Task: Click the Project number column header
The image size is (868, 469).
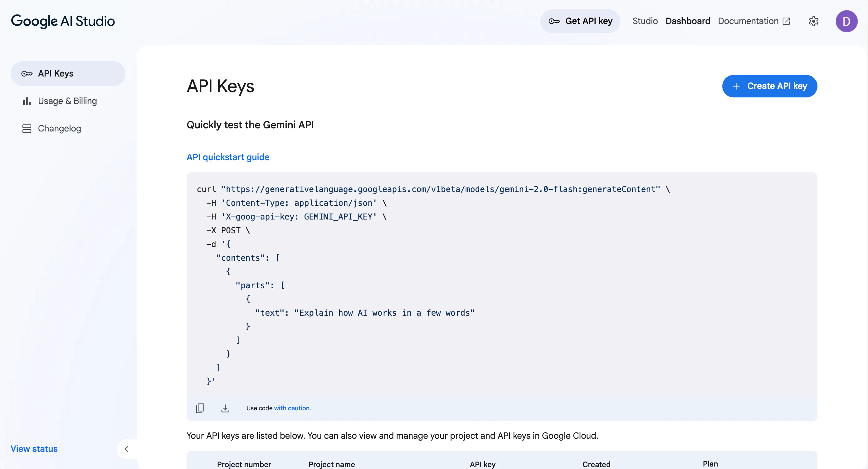Action: (x=244, y=464)
